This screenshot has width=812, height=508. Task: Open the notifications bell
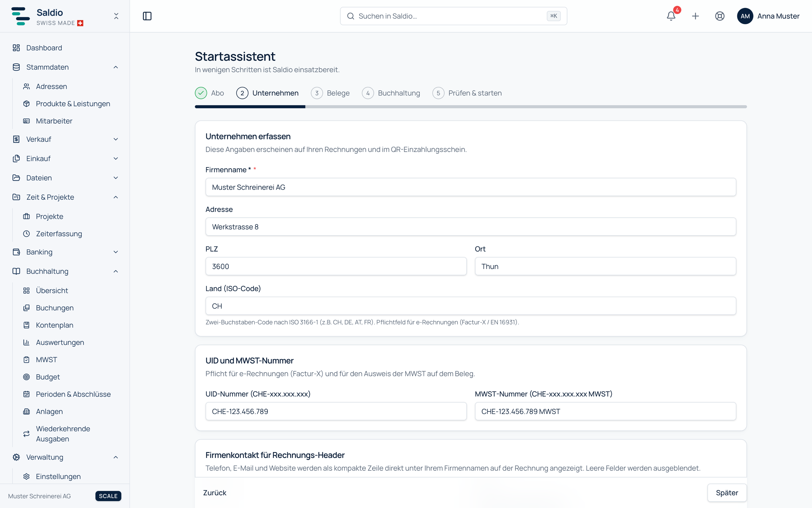click(671, 16)
